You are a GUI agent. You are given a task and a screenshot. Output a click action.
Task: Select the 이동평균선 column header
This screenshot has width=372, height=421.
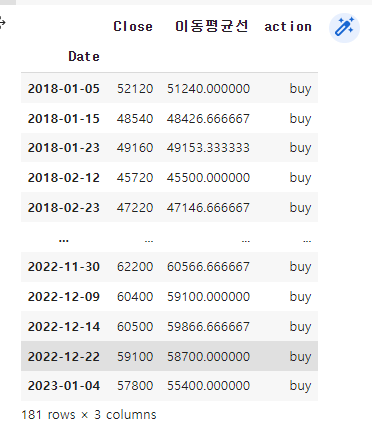[212, 26]
